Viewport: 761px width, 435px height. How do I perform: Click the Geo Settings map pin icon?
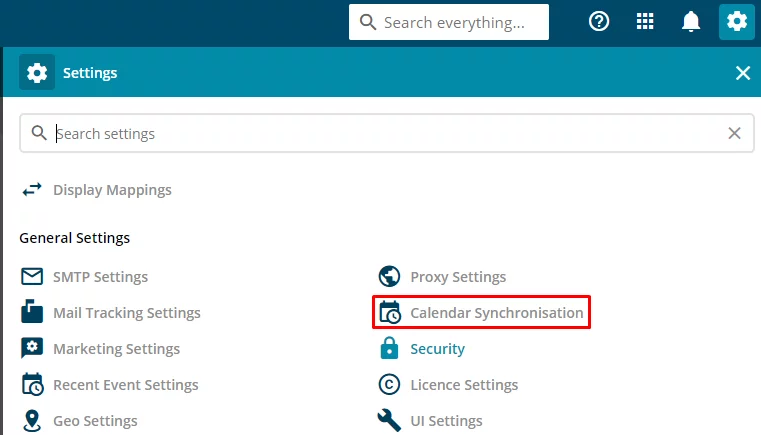coord(32,420)
